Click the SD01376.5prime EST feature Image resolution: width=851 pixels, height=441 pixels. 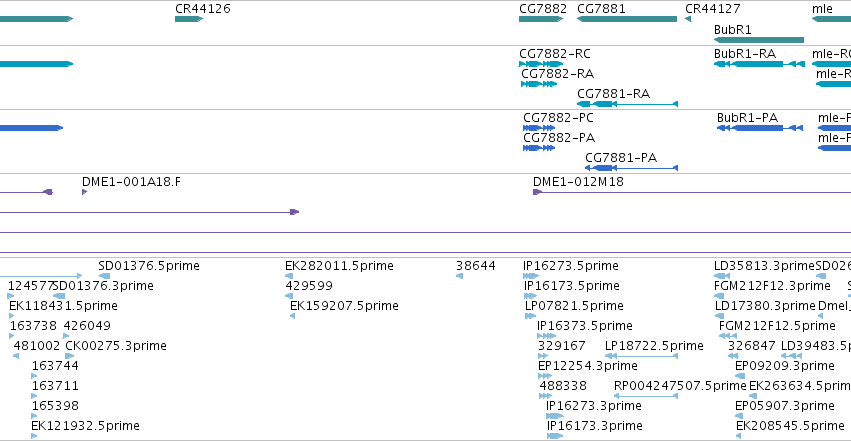click(104, 276)
